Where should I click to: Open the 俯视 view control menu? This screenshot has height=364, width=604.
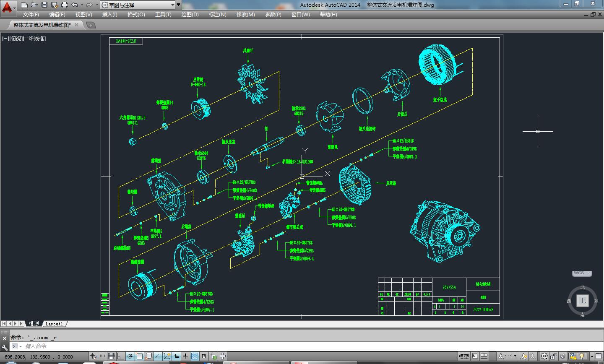pos(16,39)
